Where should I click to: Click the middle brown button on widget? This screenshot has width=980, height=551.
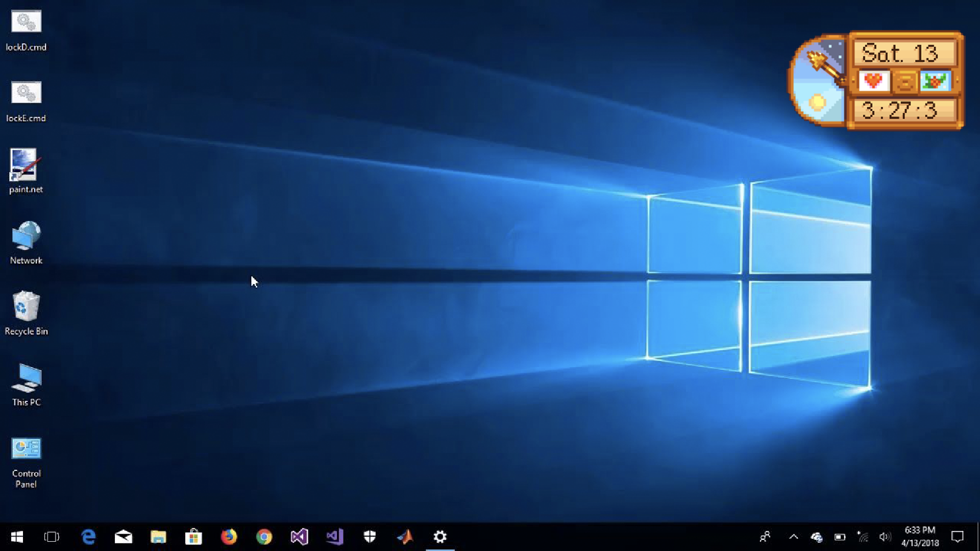(x=905, y=82)
